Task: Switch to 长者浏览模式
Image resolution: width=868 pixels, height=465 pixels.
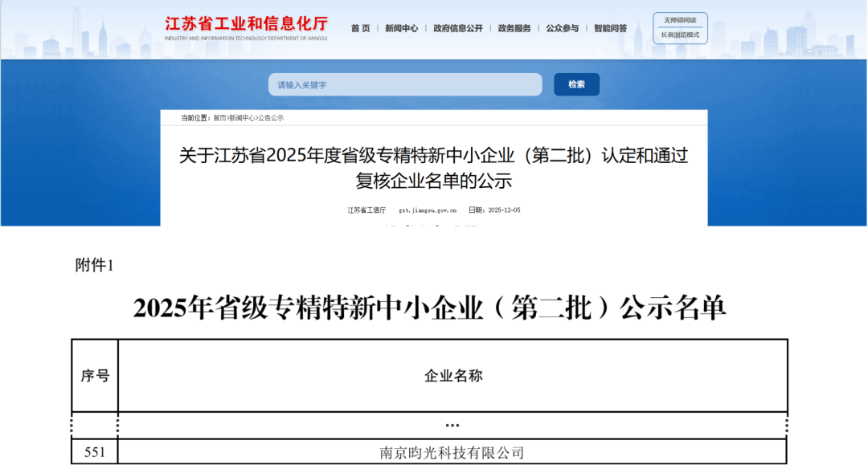Action: coord(680,35)
